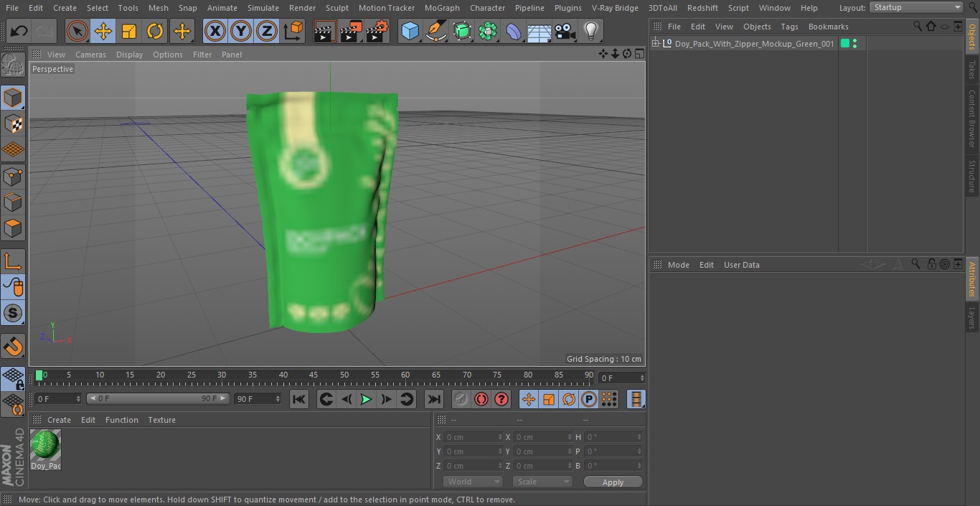The image size is (980, 506).
Task: Click Attributes Mode menu
Action: tap(678, 265)
